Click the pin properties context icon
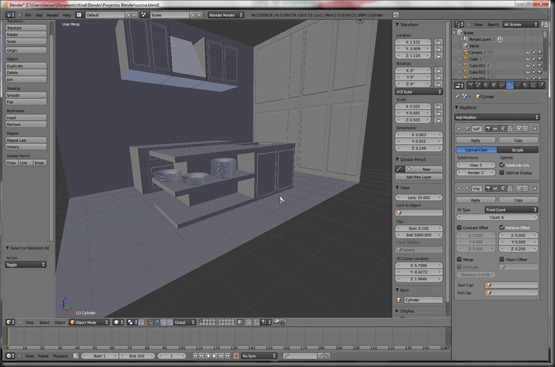 coord(458,96)
